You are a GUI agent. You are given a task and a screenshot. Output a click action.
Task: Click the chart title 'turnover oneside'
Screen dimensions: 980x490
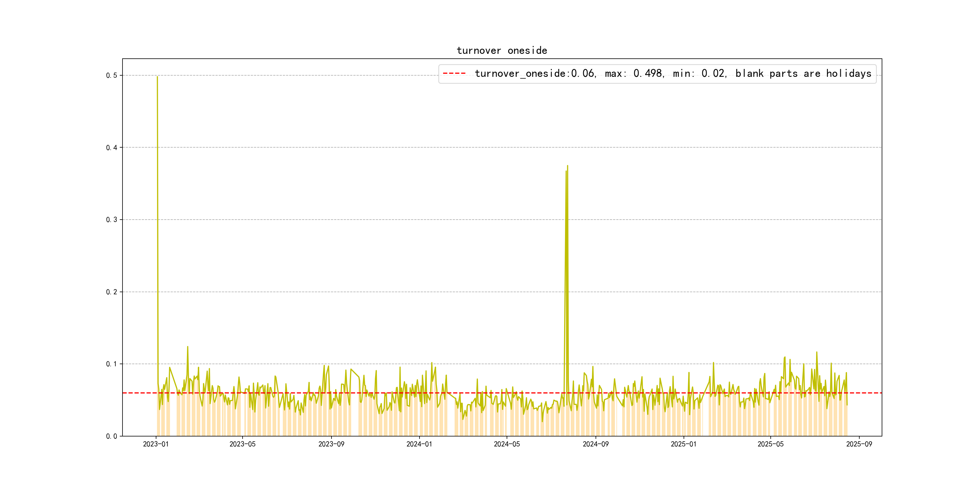tap(501, 51)
